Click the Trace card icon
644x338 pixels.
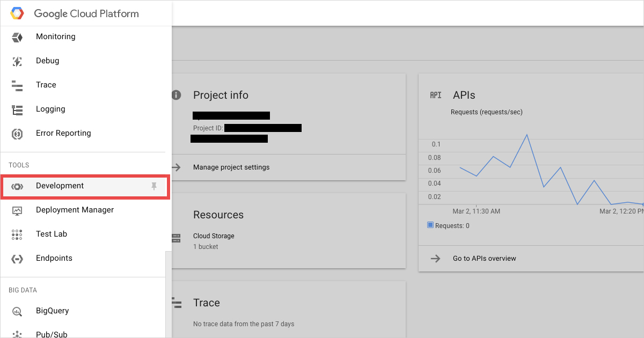tap(177, 303)
